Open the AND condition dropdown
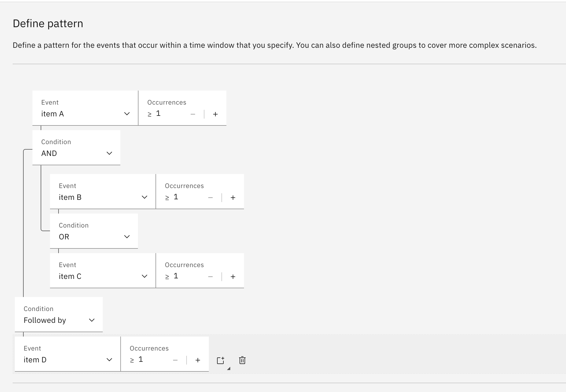 point(76,153)
